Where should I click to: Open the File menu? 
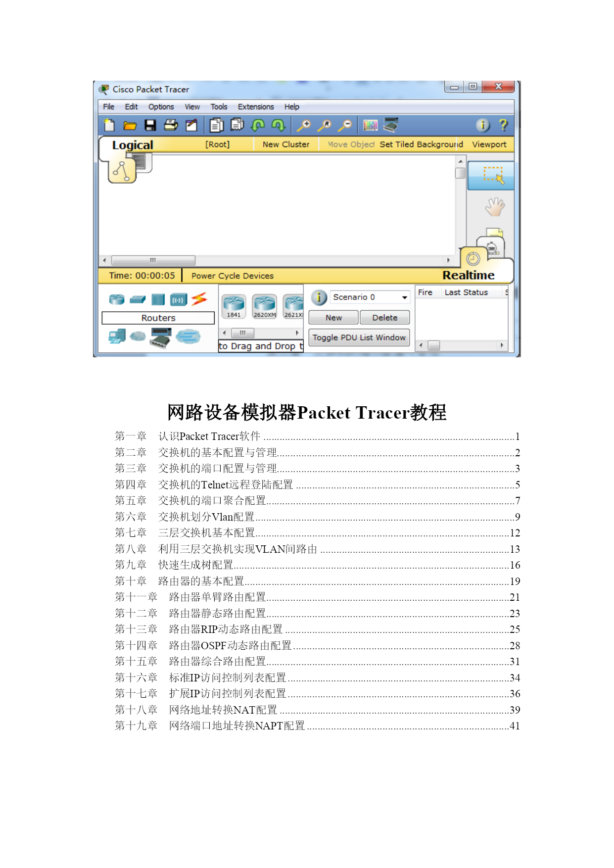pos(108,107)
